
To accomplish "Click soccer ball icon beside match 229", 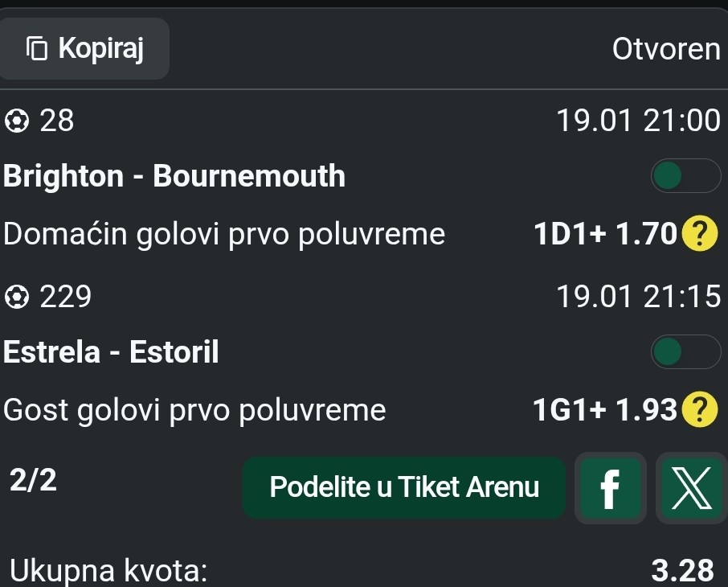I will coord(17,298).
